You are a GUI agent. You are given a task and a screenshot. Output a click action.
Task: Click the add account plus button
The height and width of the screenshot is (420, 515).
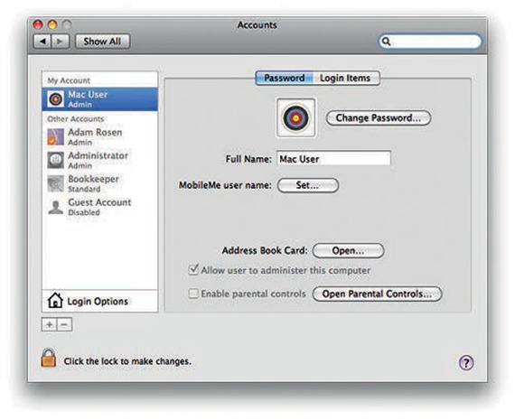pos(50,324)
